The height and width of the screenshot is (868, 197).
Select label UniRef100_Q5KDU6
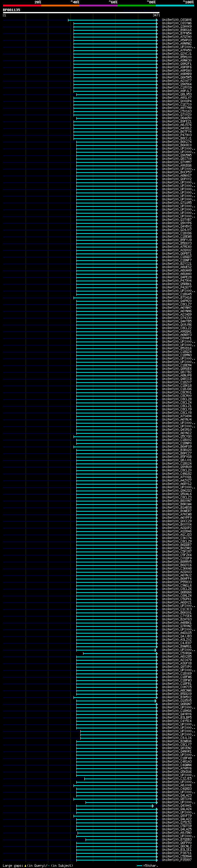[x=176, y=772]
